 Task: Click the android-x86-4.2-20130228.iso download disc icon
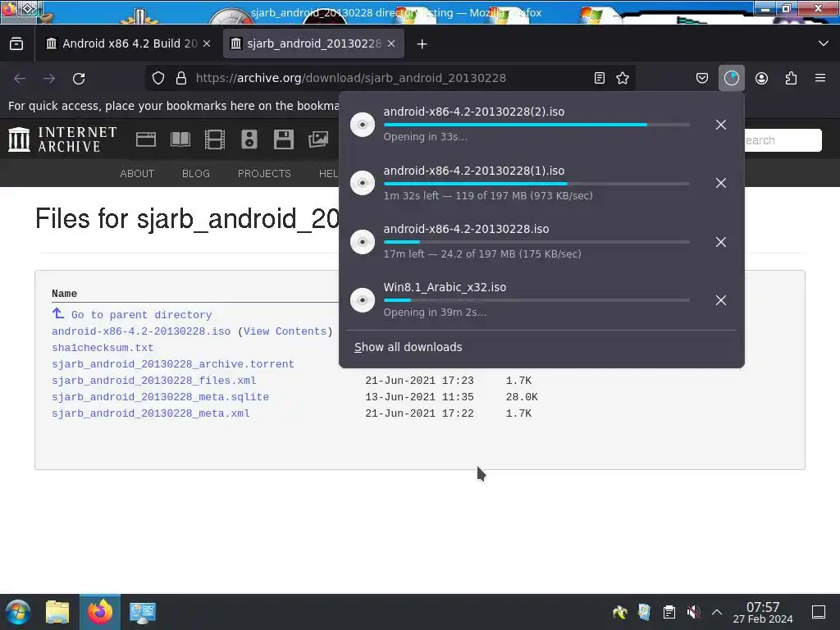[x=363, y=242]
